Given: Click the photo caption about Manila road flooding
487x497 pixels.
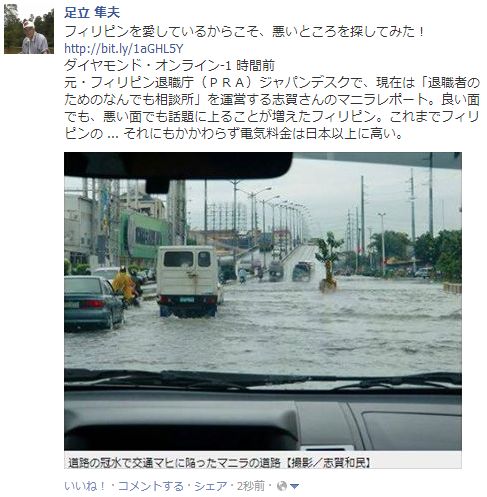Looking at the screenshot, I should click(220, 463).
